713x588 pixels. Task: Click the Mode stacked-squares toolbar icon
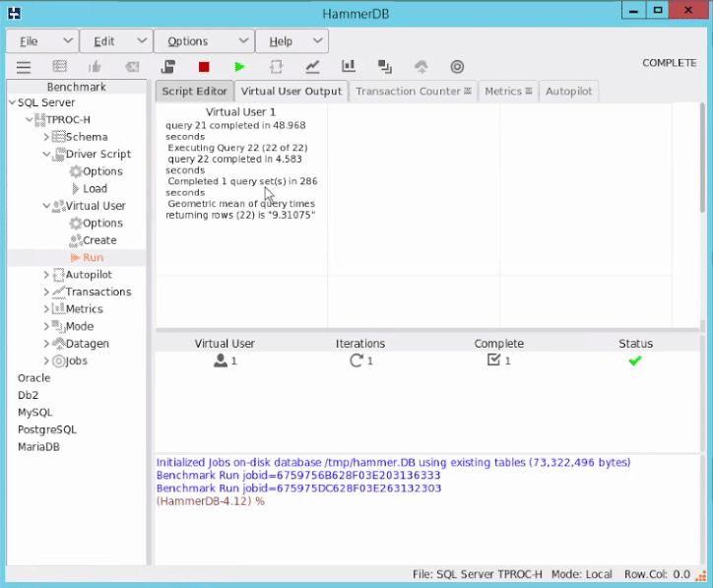(x=385, y=67)
